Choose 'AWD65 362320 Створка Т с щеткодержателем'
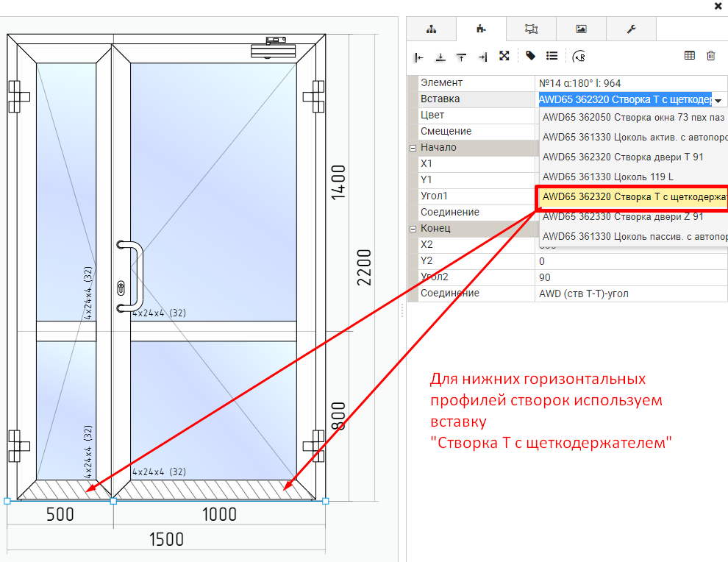Image resolution: width=728 pixels, height=562 pixels. (x=633, y=197)
